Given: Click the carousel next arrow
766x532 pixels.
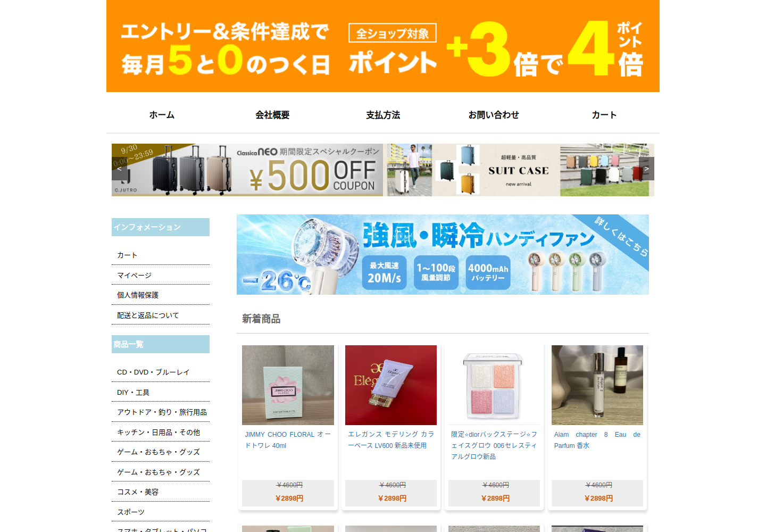Looking at the screenshot, I should coord(646,169).
